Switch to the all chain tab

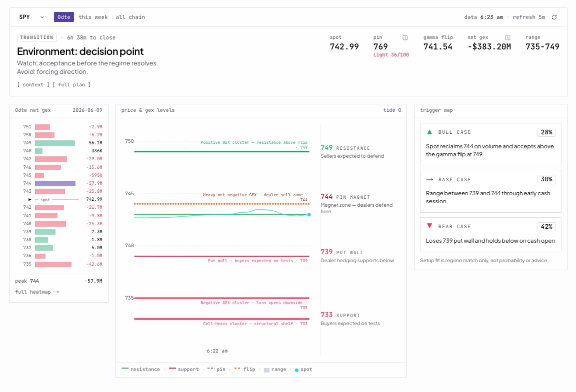click(130, 17)
